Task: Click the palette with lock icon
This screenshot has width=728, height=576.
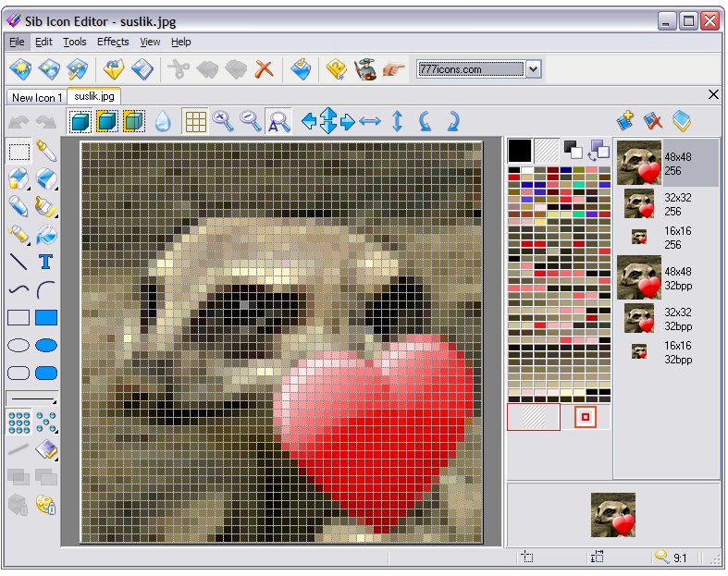Action: [46, 504]
